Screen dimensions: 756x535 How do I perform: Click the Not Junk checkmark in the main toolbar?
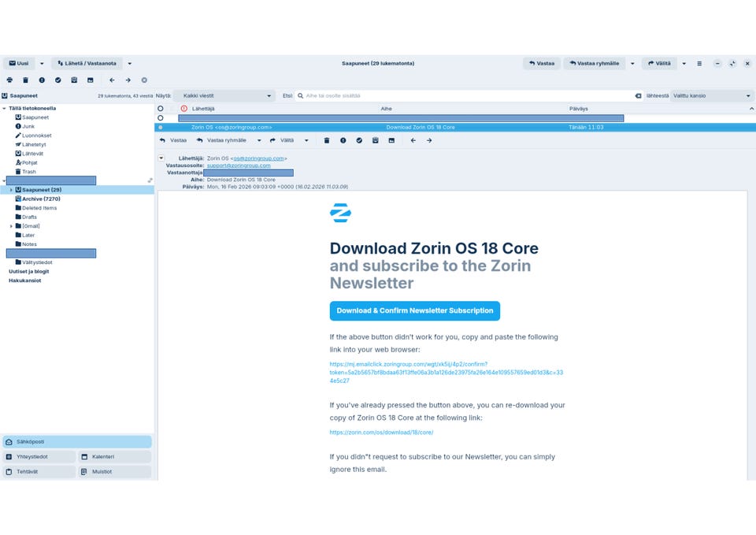tap(57, 80)
